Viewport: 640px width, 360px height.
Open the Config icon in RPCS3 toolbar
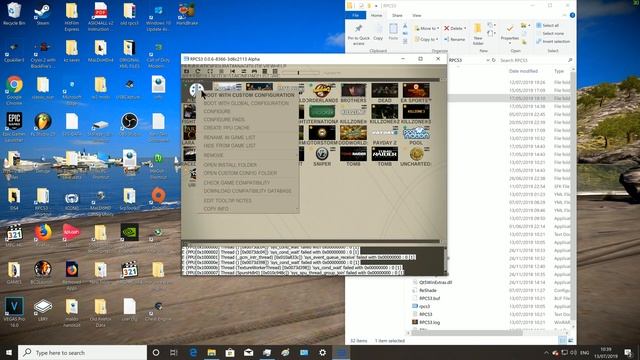pos(243,72)
